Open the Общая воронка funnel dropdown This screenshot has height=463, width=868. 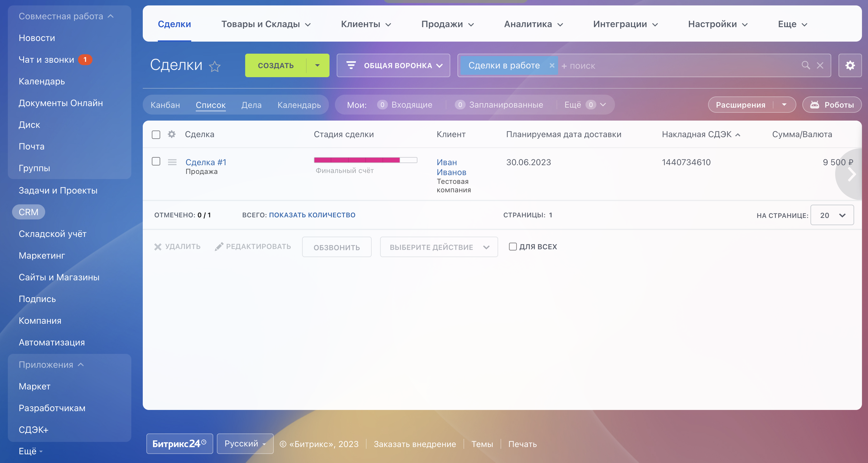393,65
